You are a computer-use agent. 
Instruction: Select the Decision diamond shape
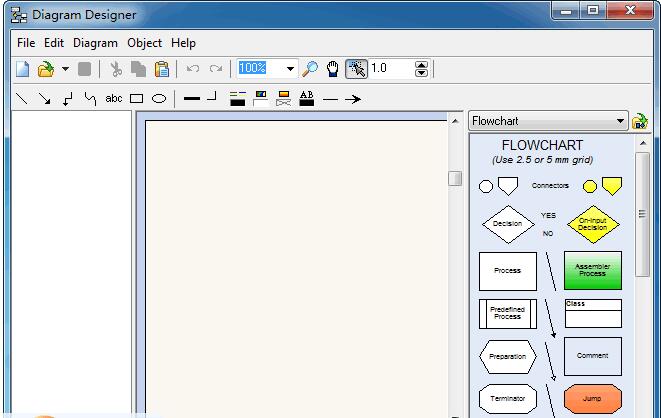[507, 224]
